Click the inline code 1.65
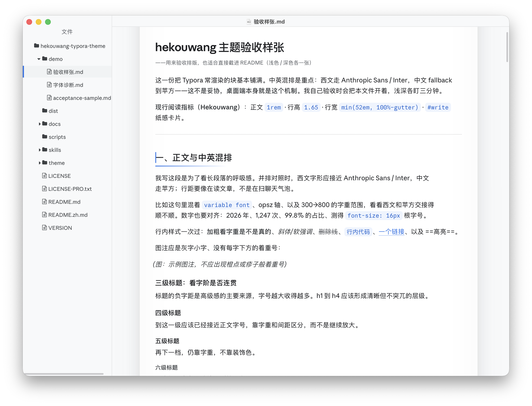The image size is (532, 406). pos(311,108)
